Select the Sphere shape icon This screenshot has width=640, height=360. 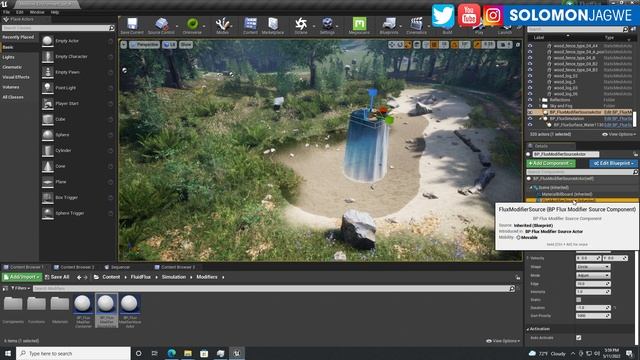[x=48, y=135]
